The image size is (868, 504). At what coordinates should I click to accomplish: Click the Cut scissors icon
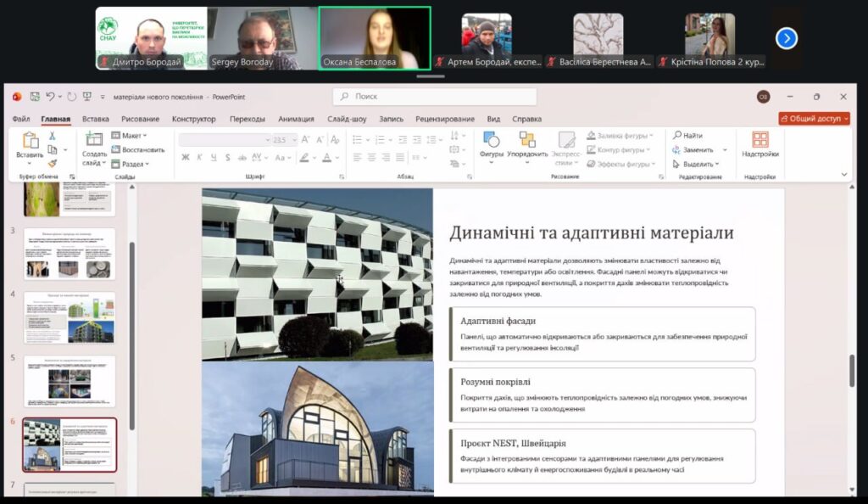(52, 136)
